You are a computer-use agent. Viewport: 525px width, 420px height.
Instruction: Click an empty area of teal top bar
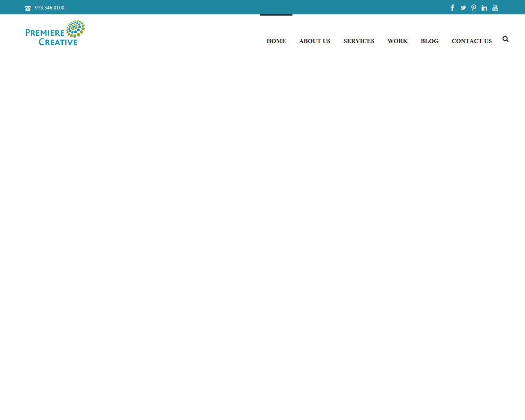[246, 7]
